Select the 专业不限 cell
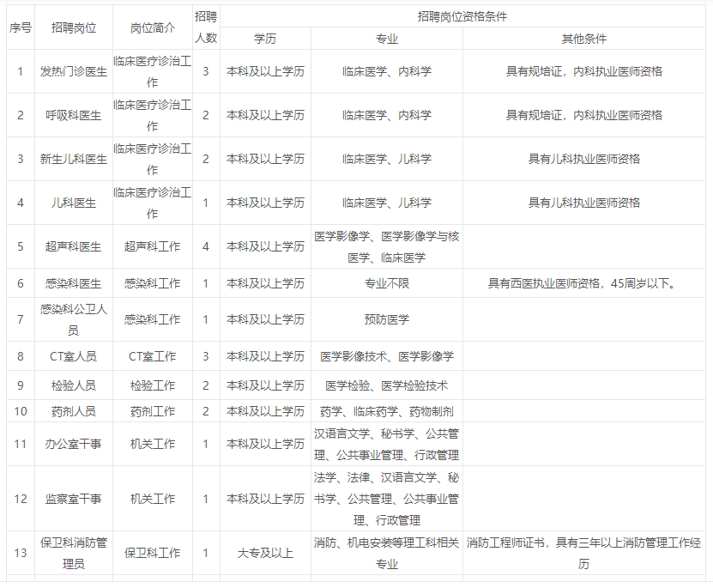This screenshot has width=713, height=588. pyautogui.click(x=386, y=282)
